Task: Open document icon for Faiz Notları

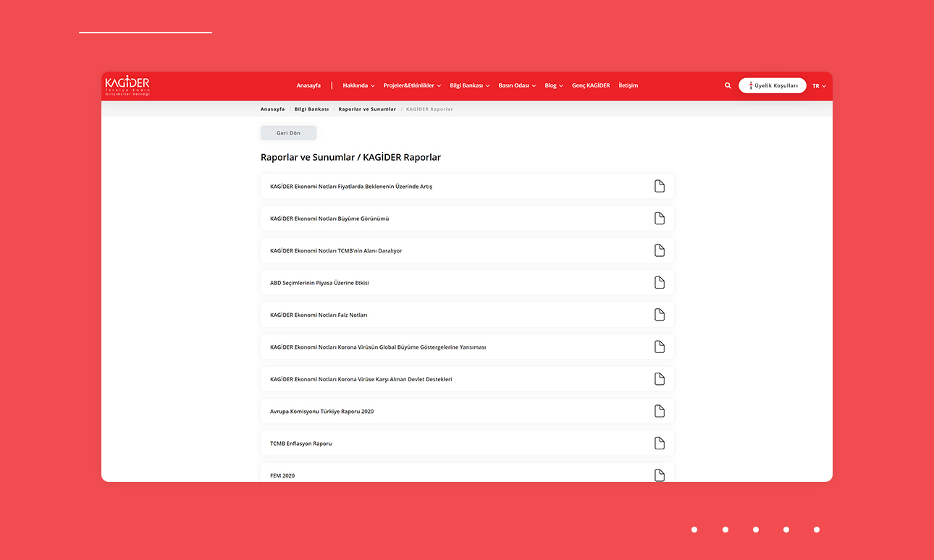Action: pyautogui.click(x=660, y=315)
